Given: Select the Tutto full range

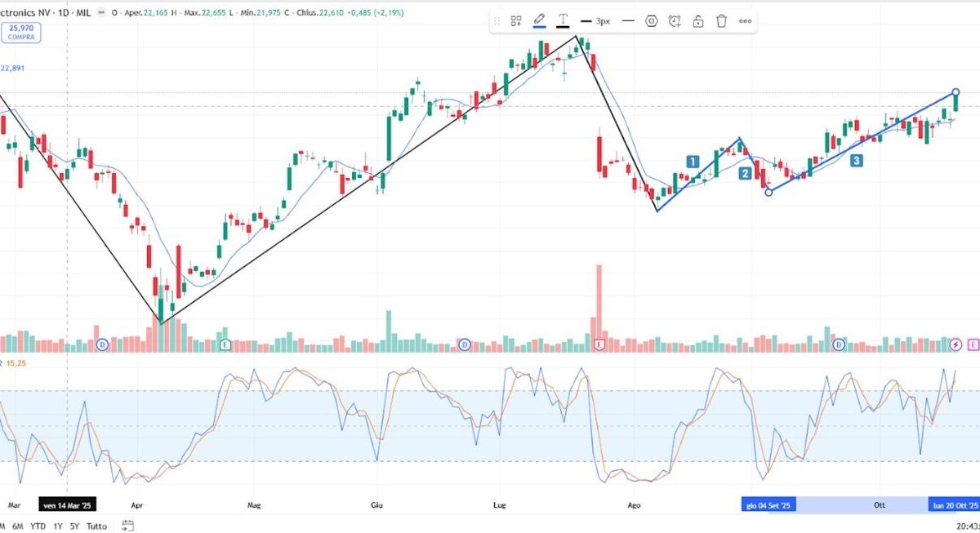Looking at the screenshot, I should click(x=96, y=526).
